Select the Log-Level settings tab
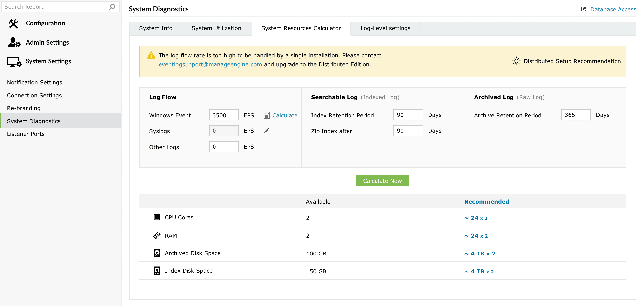 coord(385,28)
